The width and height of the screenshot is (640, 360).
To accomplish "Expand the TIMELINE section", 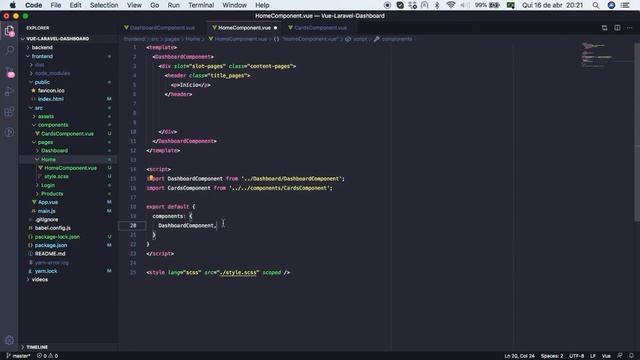I will [37, 347].
